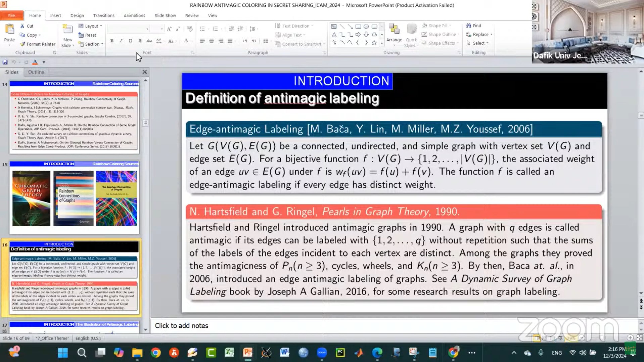The height and width of the screenshot is (362, 644).
Task: Open the Font Color swatch picker
Action: [187, 41]
